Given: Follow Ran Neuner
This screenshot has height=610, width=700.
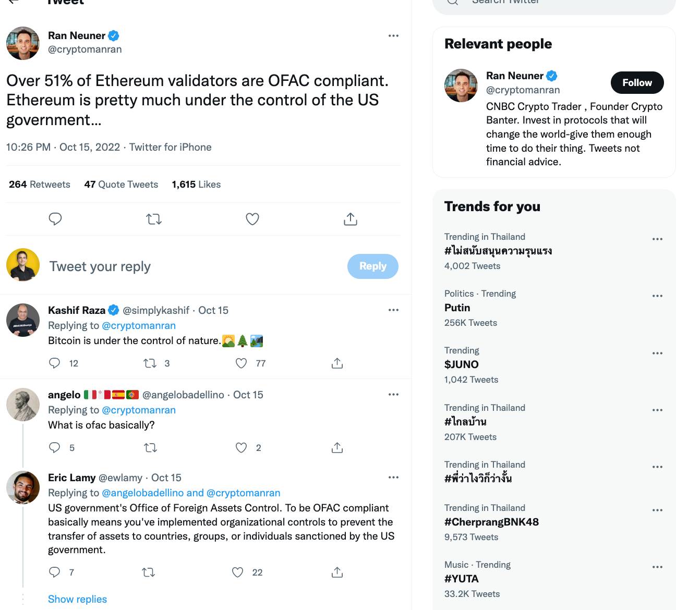Looking at the screenshot, I should pyautogui.click(x=637, y=83).
